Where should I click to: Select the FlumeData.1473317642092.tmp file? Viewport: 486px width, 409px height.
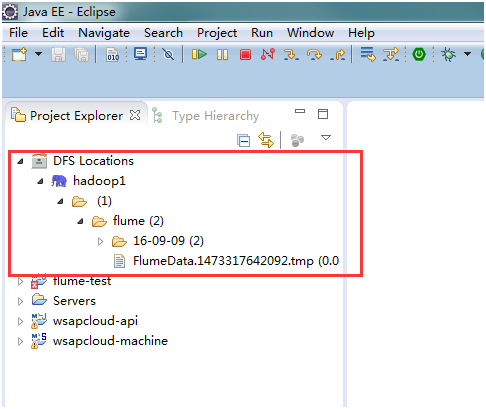click(x=236, y=261)
